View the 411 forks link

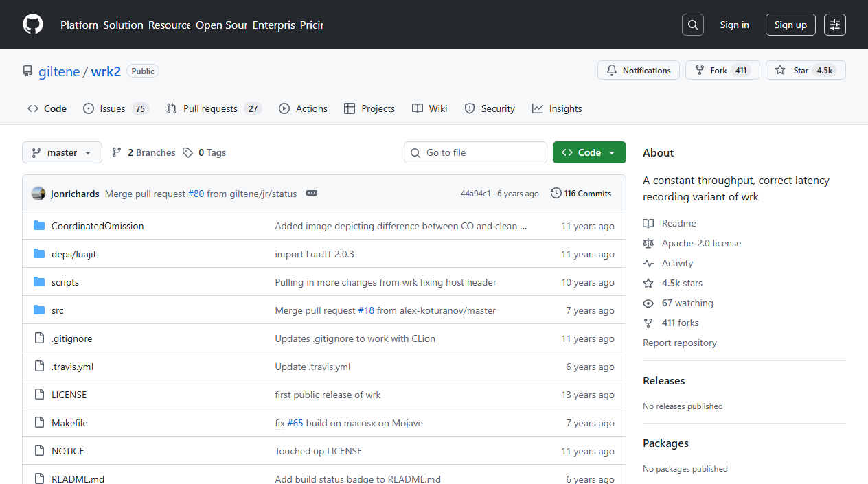[x=671, y=323]
